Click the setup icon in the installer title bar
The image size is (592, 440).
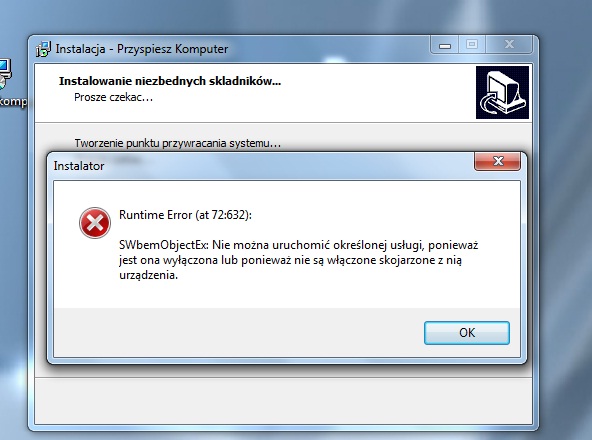(x=43, y=49)
